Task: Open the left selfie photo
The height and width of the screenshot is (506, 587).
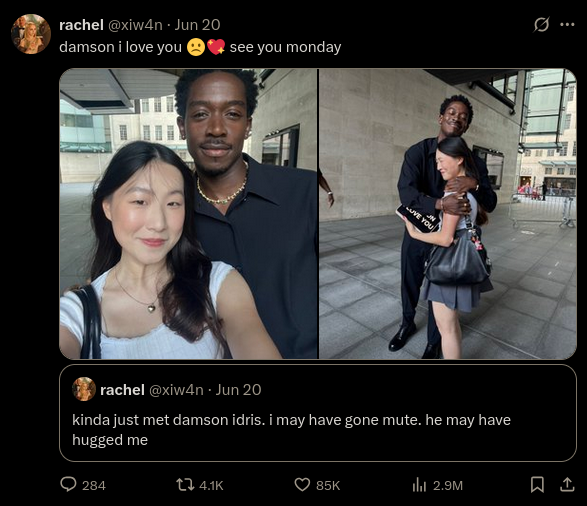Action: (188, 214)
